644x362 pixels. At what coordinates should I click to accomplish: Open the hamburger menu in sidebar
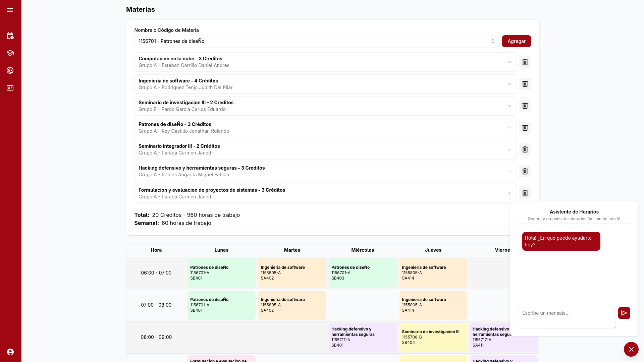pyautogui.click(x=10, y=10)
